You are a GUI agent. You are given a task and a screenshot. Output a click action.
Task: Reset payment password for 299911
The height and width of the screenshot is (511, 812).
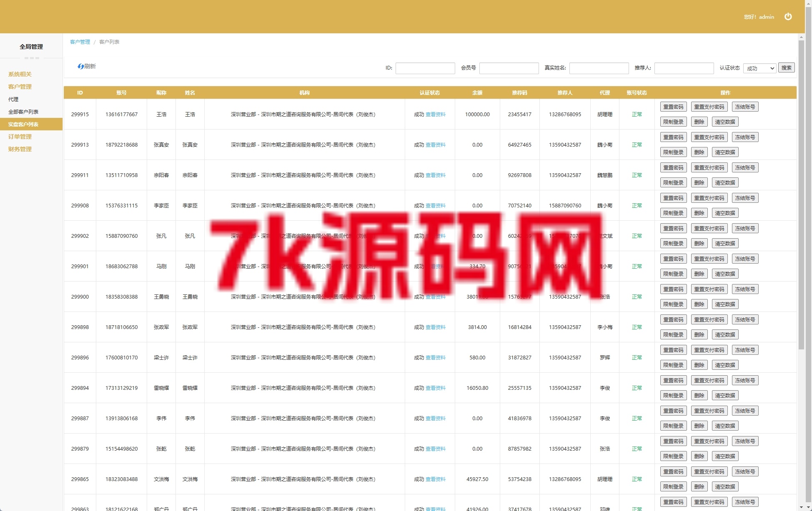[709, 167]
